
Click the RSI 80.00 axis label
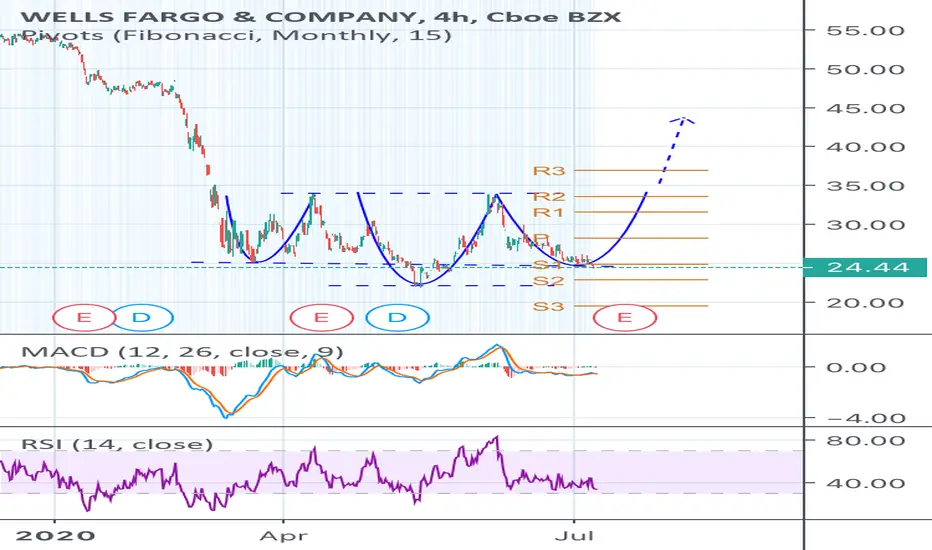coord(865,441)
